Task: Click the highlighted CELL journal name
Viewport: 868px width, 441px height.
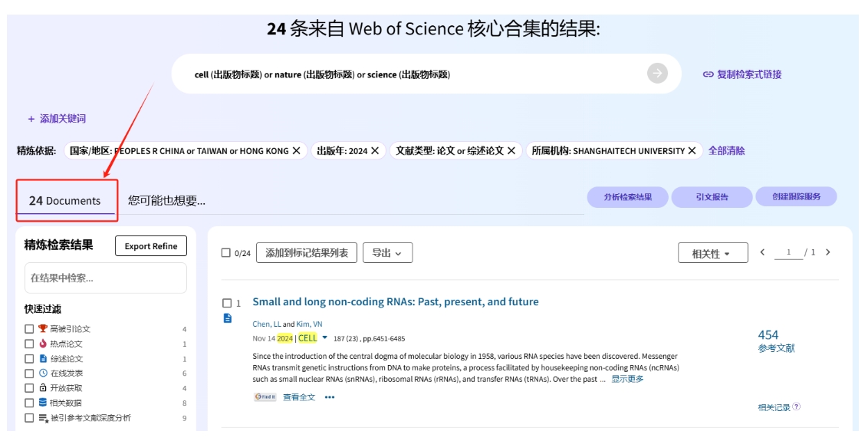Action: tap(307, 338)
